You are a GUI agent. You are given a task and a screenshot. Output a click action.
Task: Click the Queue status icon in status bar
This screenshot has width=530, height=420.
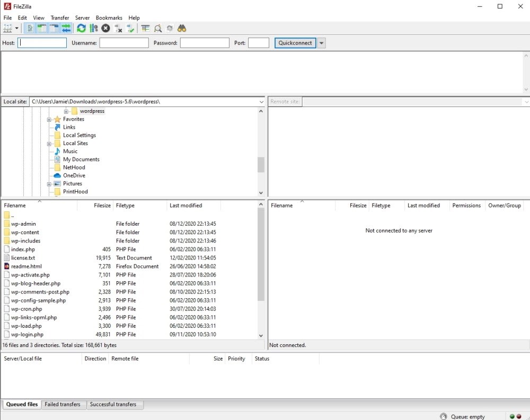pyautogui.click(x=444, y=417)
